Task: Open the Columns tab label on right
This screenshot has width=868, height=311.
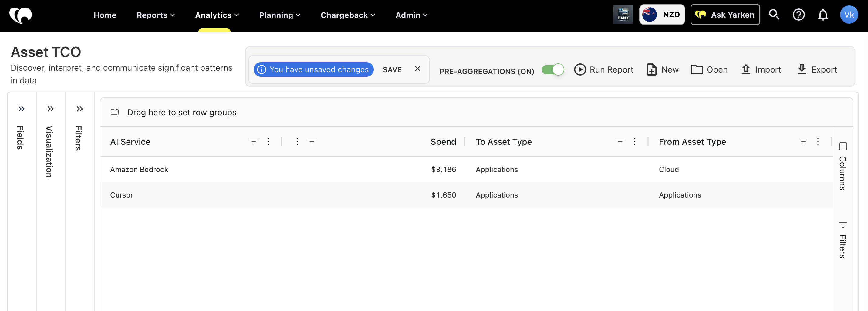Action: point(843,173)
